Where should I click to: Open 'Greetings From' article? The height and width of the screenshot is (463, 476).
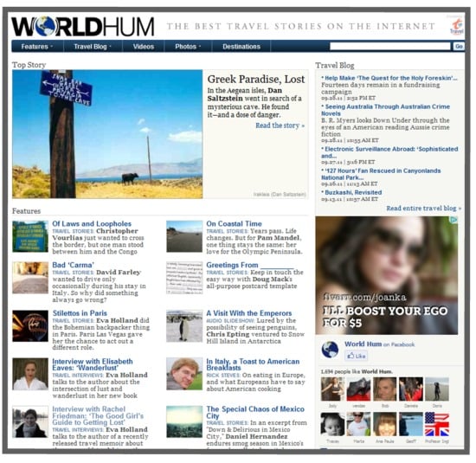point(249,265)
